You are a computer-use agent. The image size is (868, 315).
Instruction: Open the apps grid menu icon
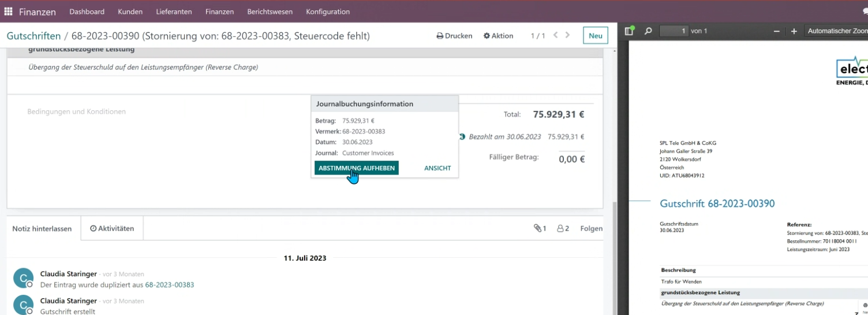pyautogui.click(x=8, y=12)
